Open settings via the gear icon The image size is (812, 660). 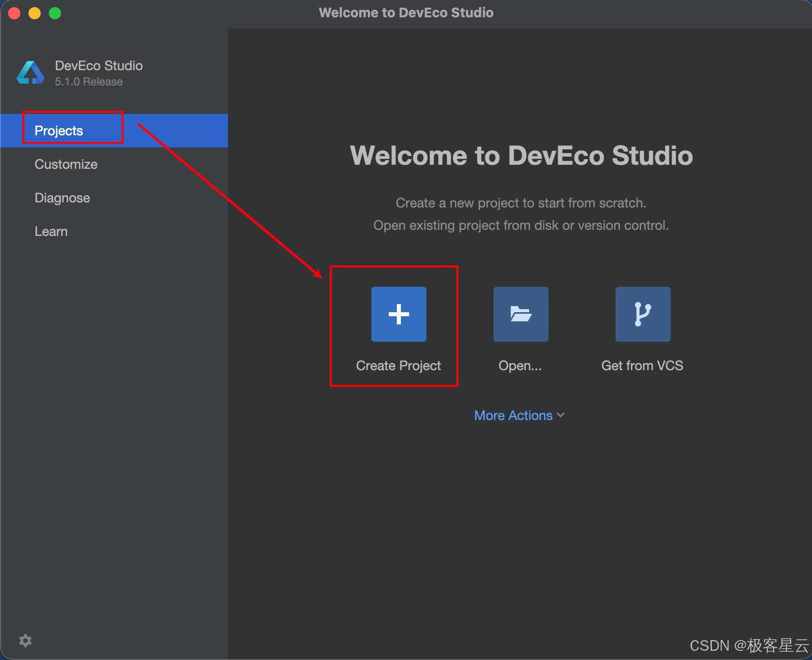coord(25,641)
